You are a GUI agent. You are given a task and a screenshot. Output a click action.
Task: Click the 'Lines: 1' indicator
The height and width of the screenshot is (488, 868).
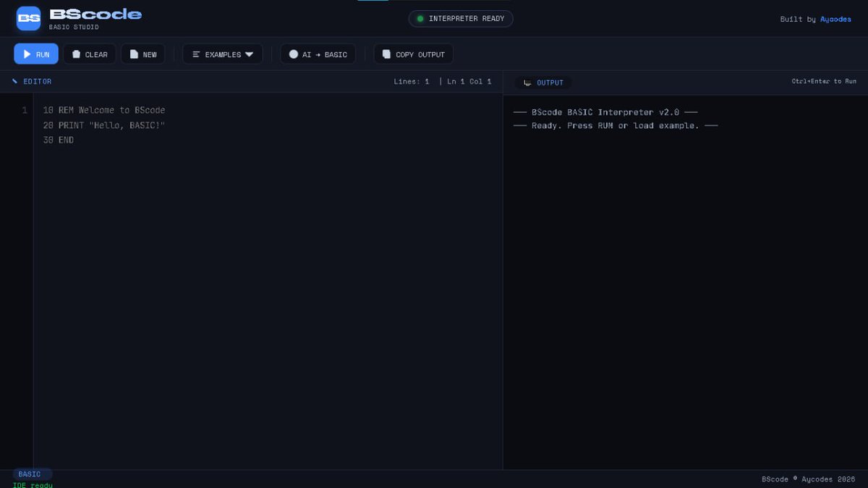pyautogui.click(x=412, y=82)
